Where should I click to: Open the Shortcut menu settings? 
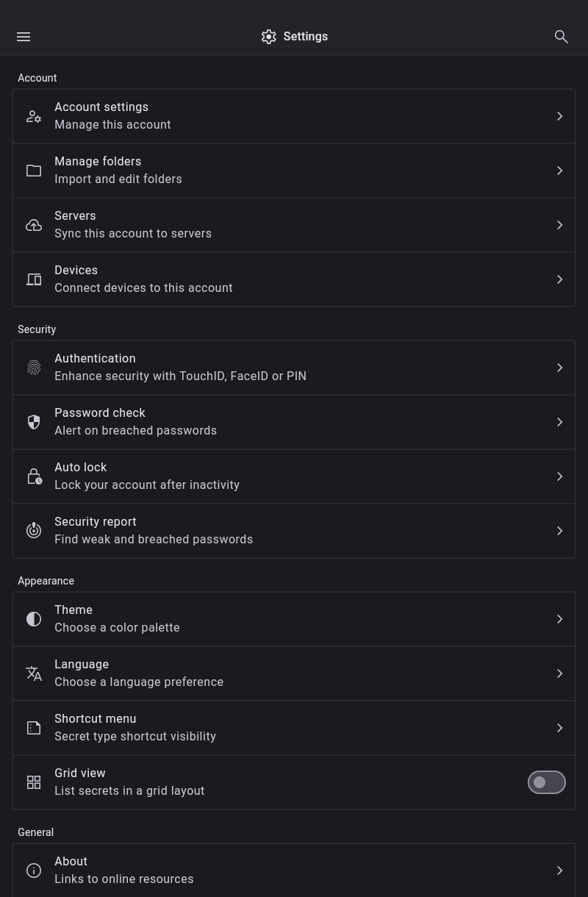tap(294, 728)
